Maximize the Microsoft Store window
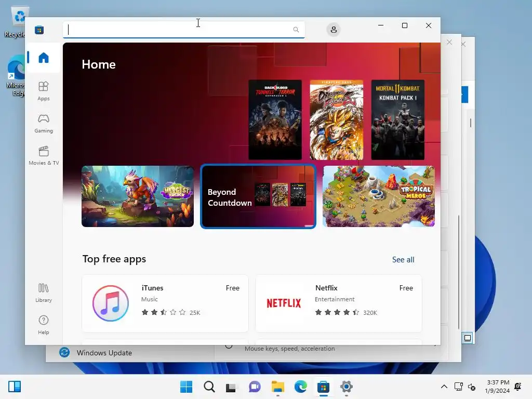 tap(404, 25)
